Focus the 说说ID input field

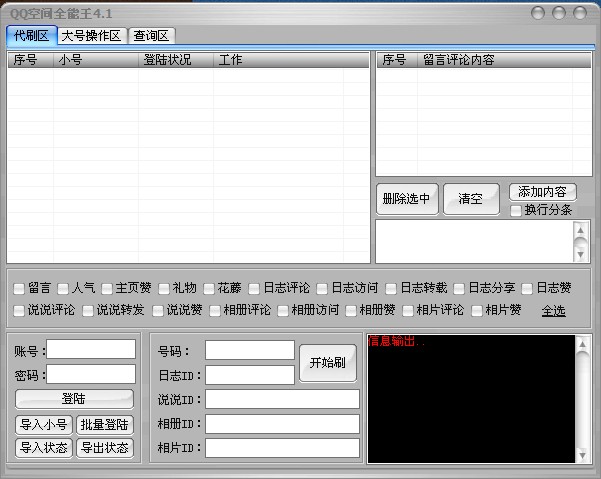point(282,399)
